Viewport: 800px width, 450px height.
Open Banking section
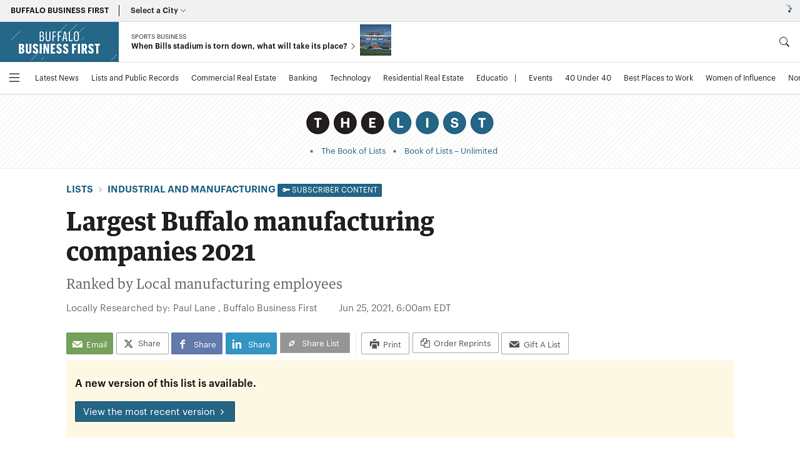pos(303,78)
